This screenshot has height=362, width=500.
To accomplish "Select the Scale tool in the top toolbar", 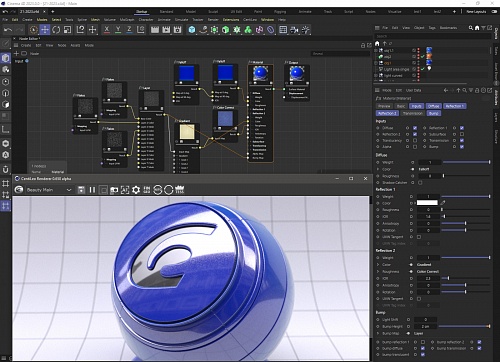I will [x=67, y=30].
